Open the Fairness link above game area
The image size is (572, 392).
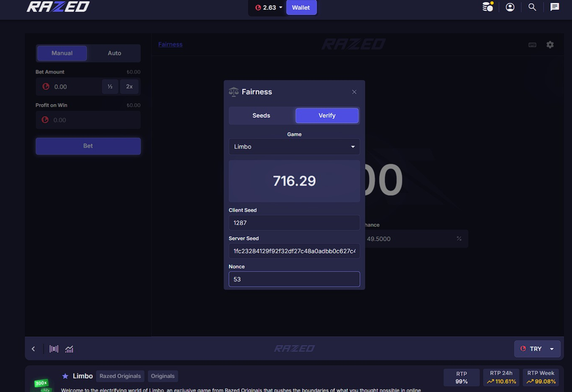(170, 44)
